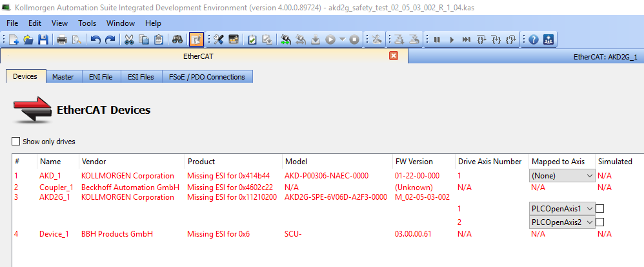Open the PLCOpenAxis2 mapping dropdown
The image size is (644, 267).
[562, 222]
